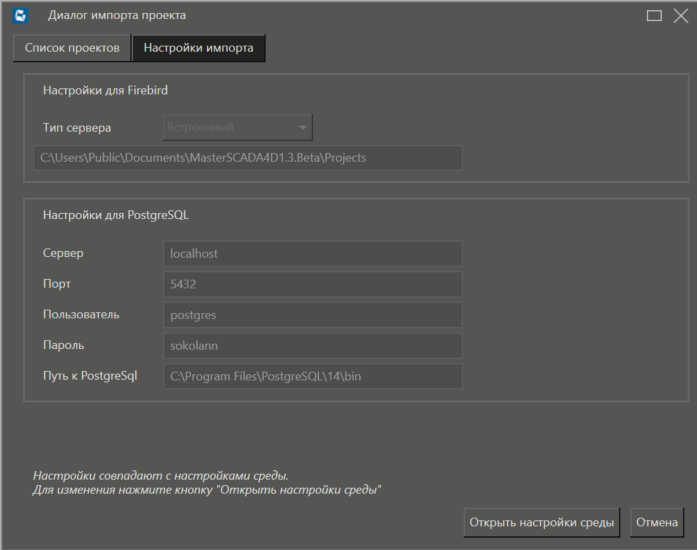This screenshot has width=697, height=550.
Task: Cancel with the Отмена button
Action: pyautogui.click(x=657, y=522)
